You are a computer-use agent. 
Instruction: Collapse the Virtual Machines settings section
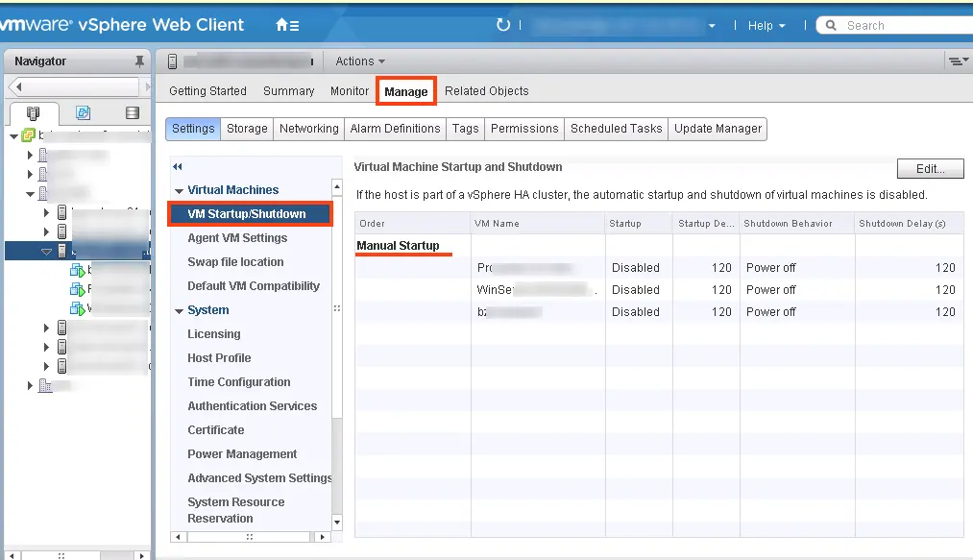[179, 190]
